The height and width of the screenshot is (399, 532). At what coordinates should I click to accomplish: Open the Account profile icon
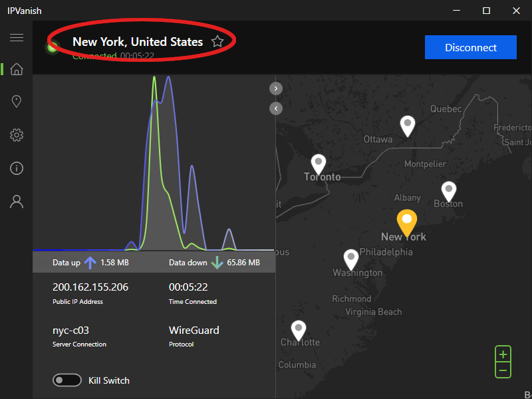pos(17,201)
